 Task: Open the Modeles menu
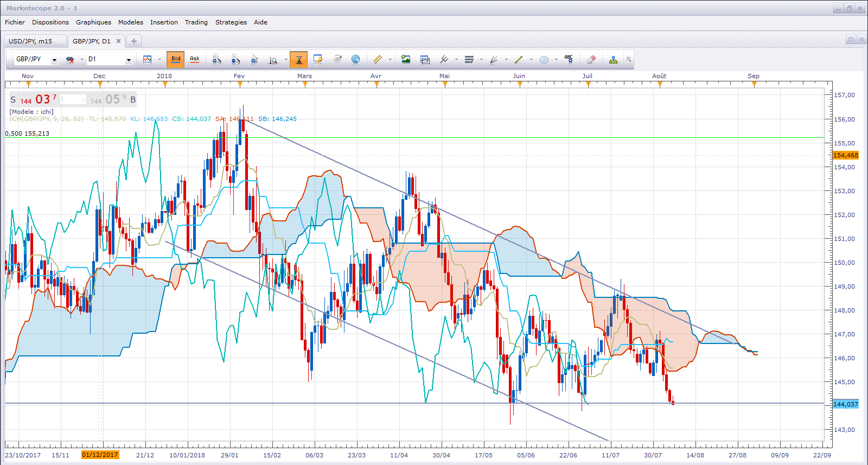point(131,22)
